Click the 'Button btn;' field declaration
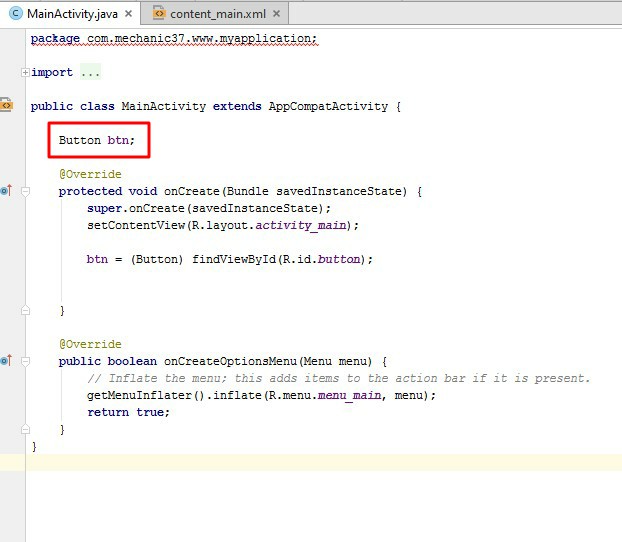The width and height of the screenshot is (622, 542). [97, 140]
